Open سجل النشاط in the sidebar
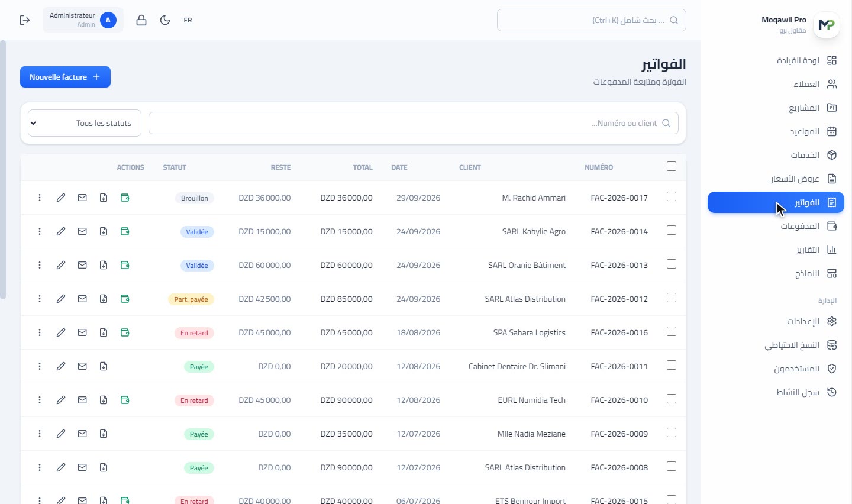This screenshot has width=852, height=504. click(x=776, y=392)
